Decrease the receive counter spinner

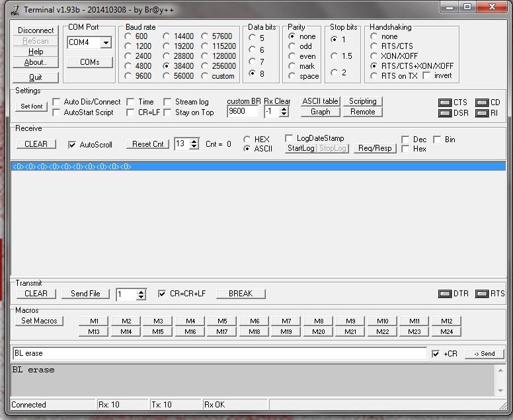tap(194, 147)
